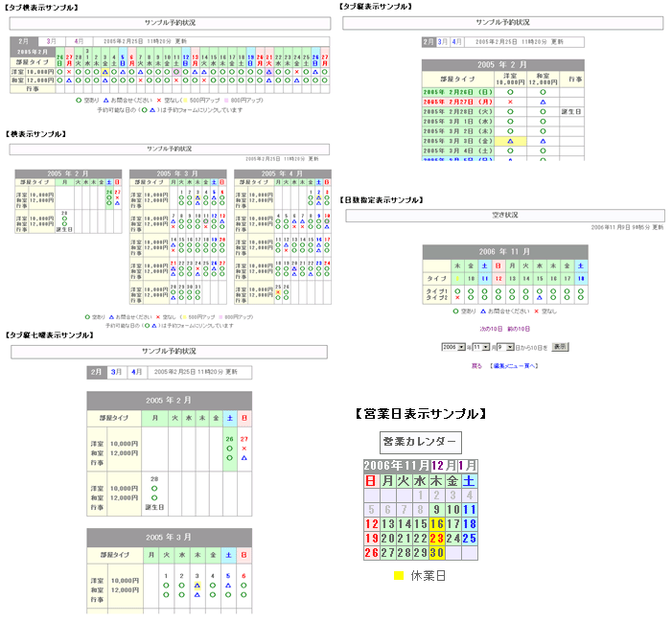The width and height of the screenshot is (672, 622).
Task: Follow the 前の10日 link
Action: point(519,329)
